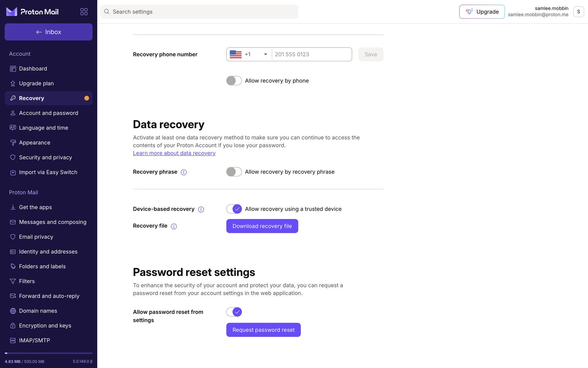Toggle Allow recovery by recovery phrase

pos(234,172)
